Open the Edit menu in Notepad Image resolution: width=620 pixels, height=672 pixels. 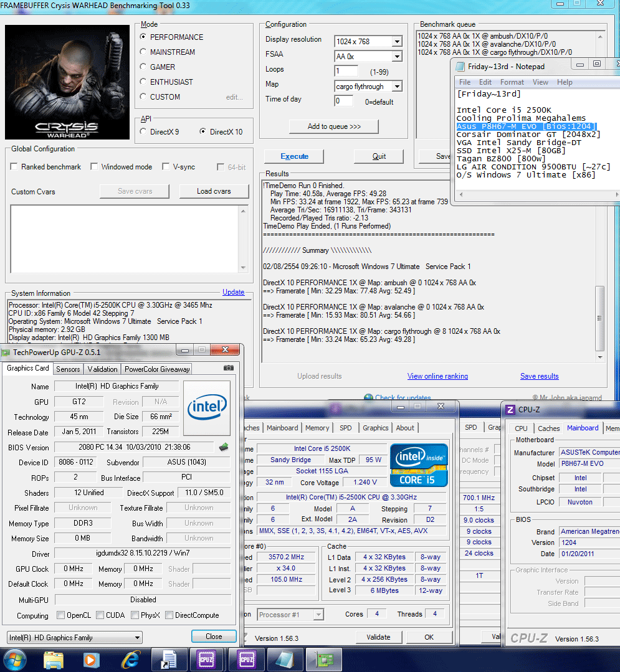pyautogui.click(x=485, y=82)
